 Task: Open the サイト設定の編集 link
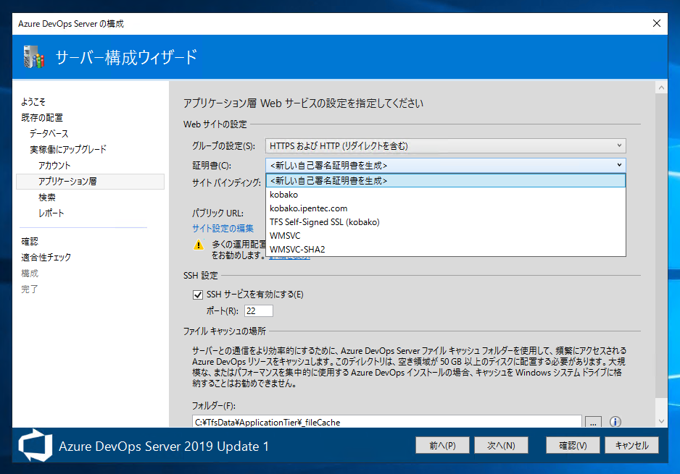point(223,229)
